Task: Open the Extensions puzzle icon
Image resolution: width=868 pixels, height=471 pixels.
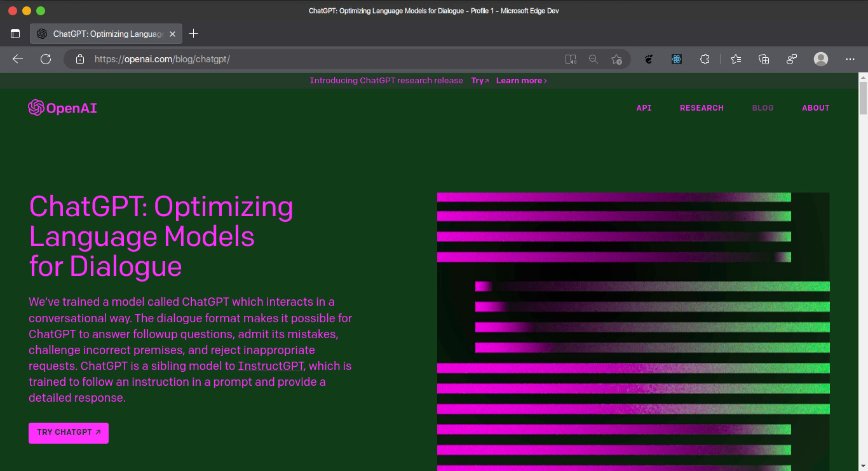Action: coord(705,59)
